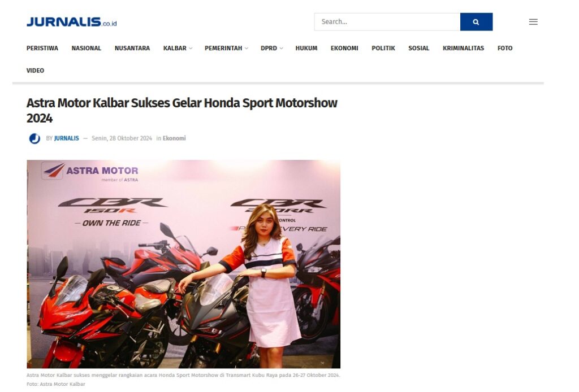Screen dimensions: 579x392
Task: Open the NUSANTARA section
Action: click(132, 49)
